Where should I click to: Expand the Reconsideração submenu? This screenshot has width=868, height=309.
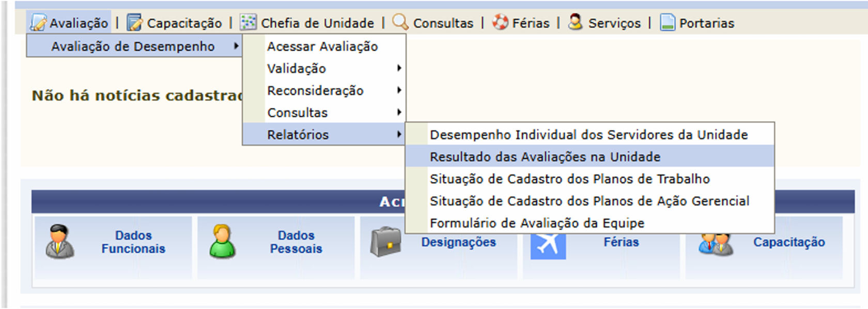pyautogui.click(x=324, y=90)
